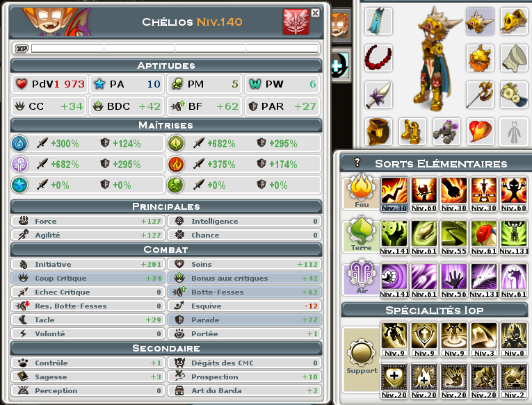Screen dimensions: 532x405
Task: Select the Feu element tab
Action: click(361, 192)
